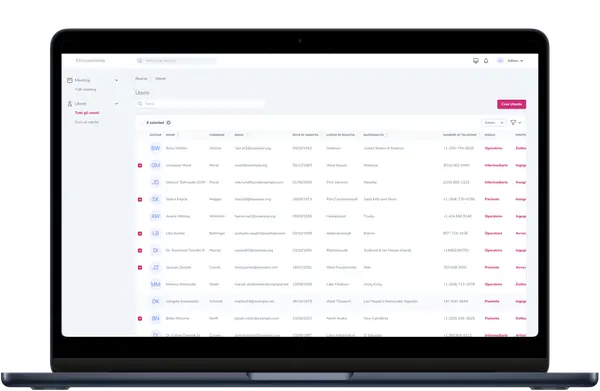Viewport: 600px width, 391px height.
Task: Sort by the NOME column arrows
Action: [178, 135]
